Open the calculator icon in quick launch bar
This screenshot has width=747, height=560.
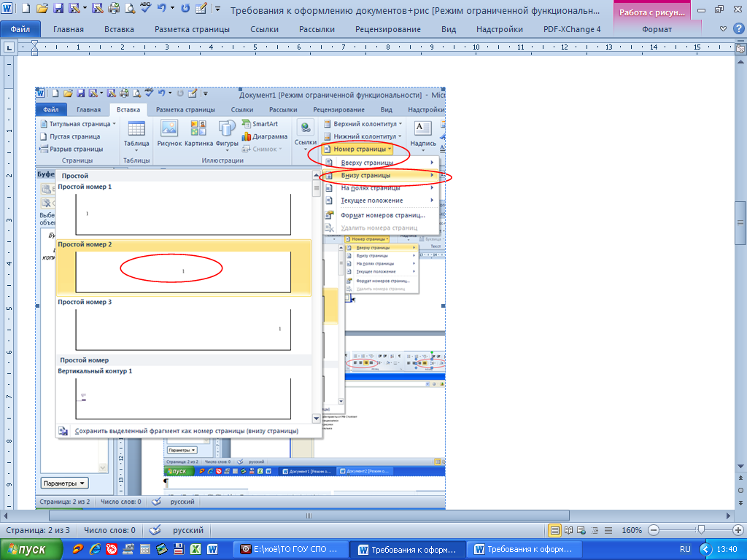tap(145, 550)
